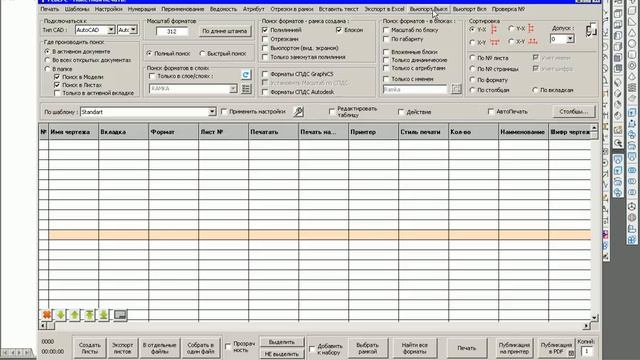Click red sort icon next to second X-Y
The height and width of the screenshot is (360, 640).
(532, 42)
